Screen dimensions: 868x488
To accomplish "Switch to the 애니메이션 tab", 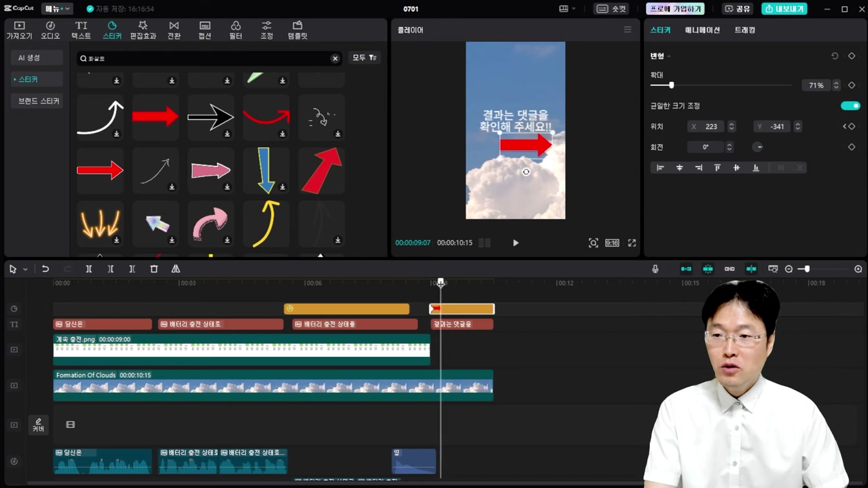I will pos(702,30).
